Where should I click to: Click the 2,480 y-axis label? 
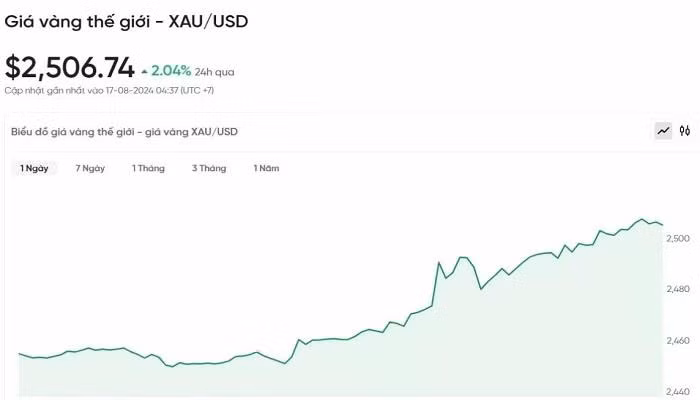[x=677, y=289]
